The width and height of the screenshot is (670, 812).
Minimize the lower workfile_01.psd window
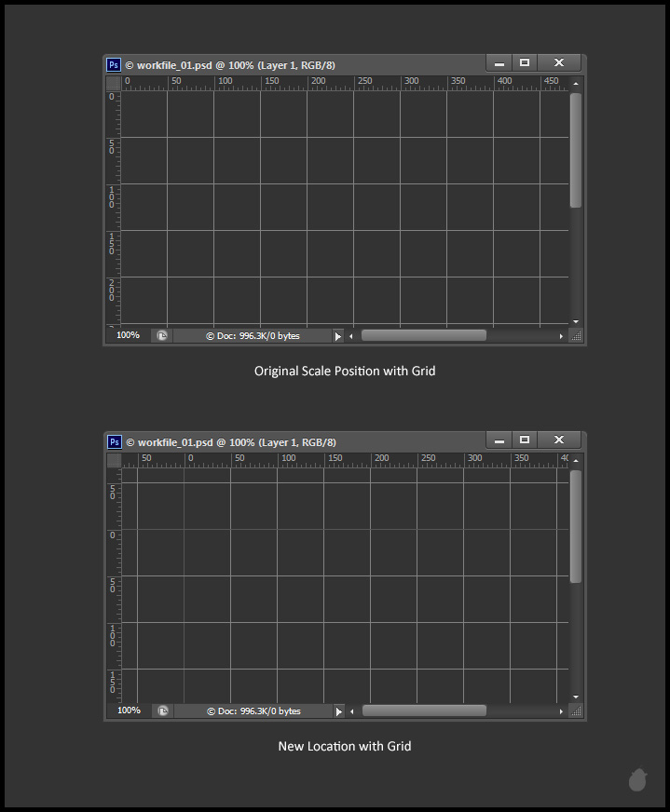[x=500, y=440]
